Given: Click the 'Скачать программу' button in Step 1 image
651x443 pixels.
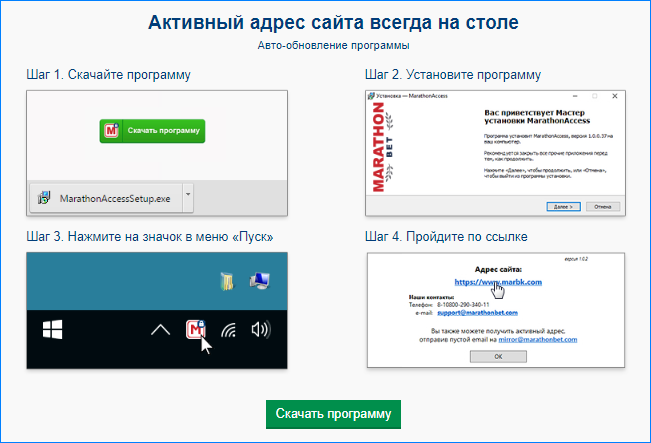Looking at the screenshot, I should pyautogui.click(x=152, y=131).
